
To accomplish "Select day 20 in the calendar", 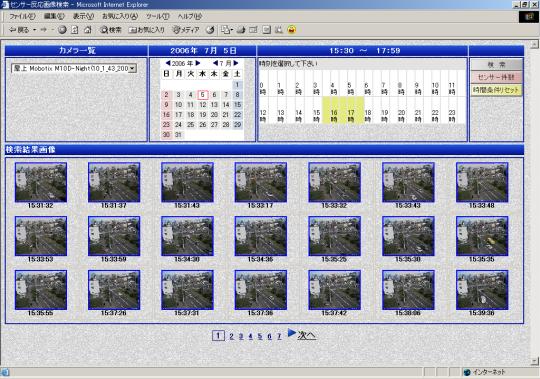I will [x=214, y=115].
